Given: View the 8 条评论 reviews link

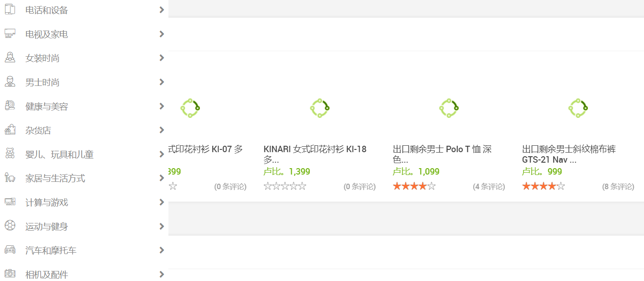Looking at the screenshot, I should click(618, 186).
